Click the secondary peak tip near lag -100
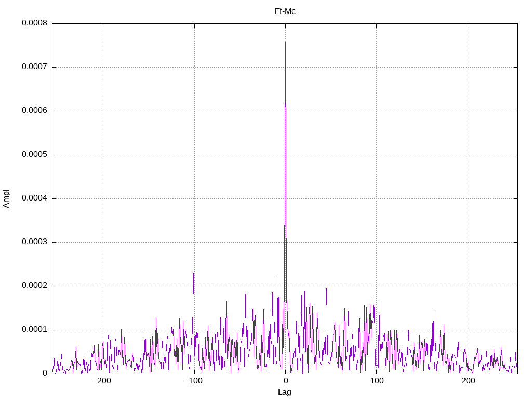532x399 pixels. click(x=193, y=273)
